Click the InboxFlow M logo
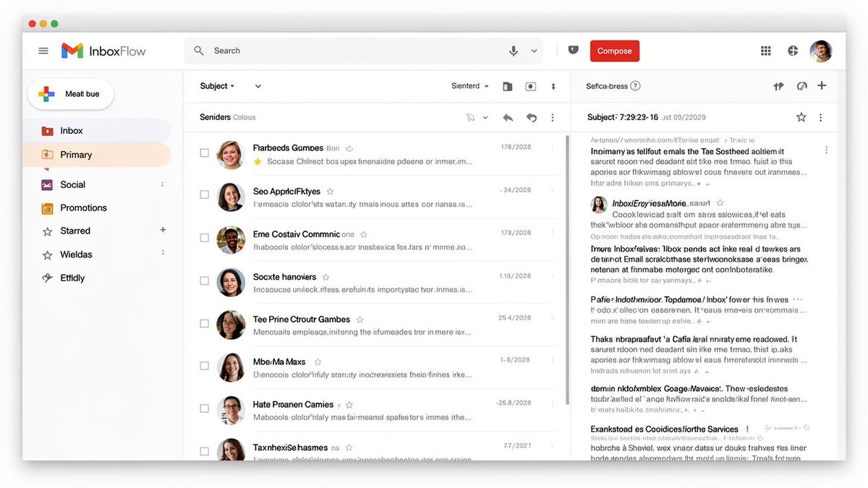The width and height of the screenshot is (868, 488). [x=72, y=51]
